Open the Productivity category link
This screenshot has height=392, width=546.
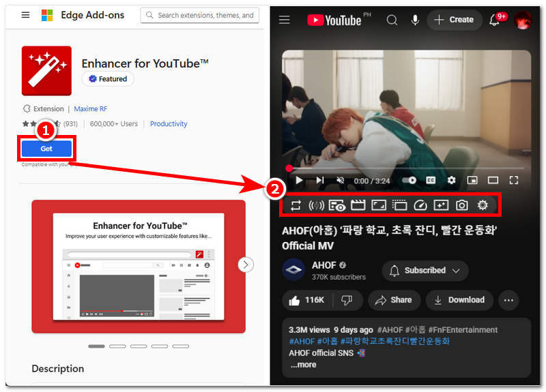point(169,124)
